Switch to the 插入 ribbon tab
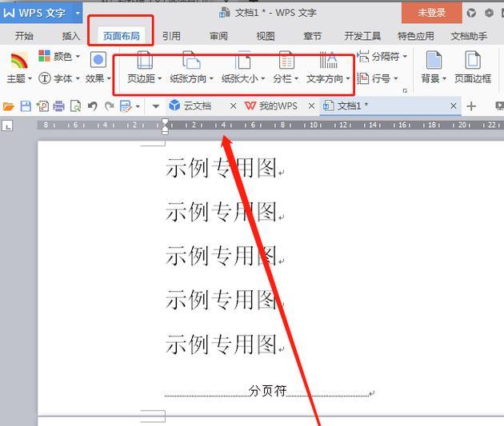The width and height of the screenshot is (504, 426). tap(71, 36)
